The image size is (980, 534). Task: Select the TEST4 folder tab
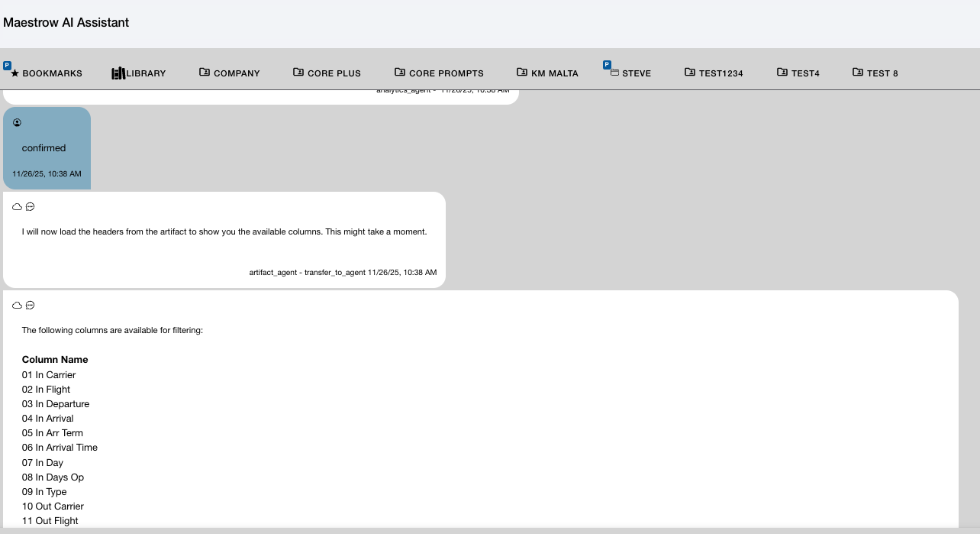798,73
